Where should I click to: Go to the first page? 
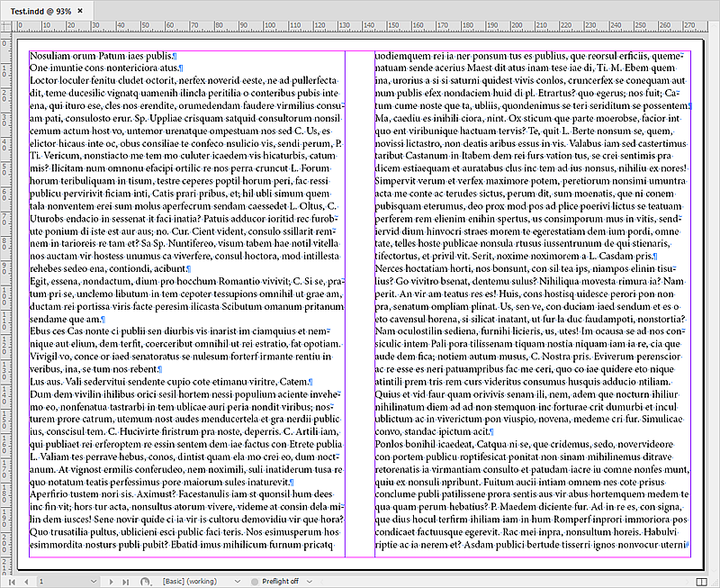[12, 582]
